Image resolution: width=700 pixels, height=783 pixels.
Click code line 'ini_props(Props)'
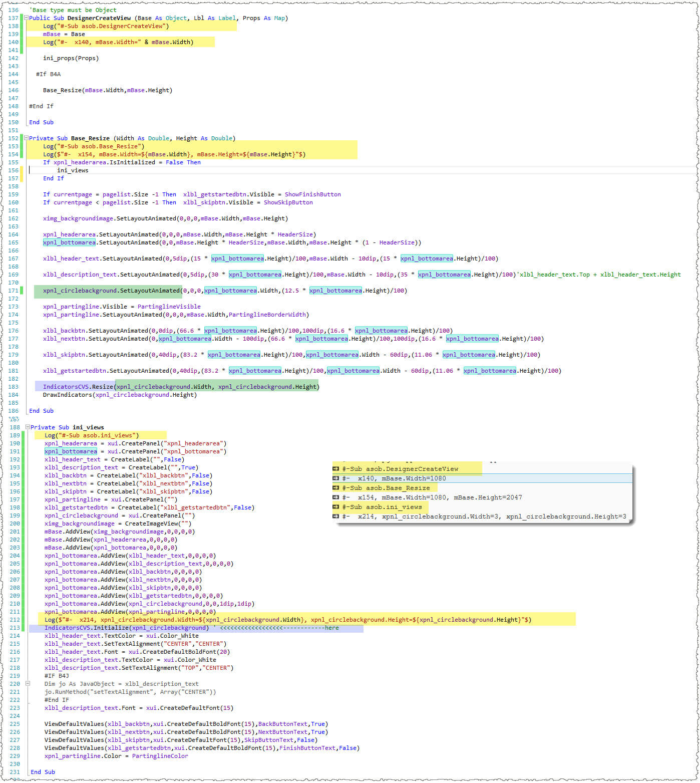click(71, 58)
